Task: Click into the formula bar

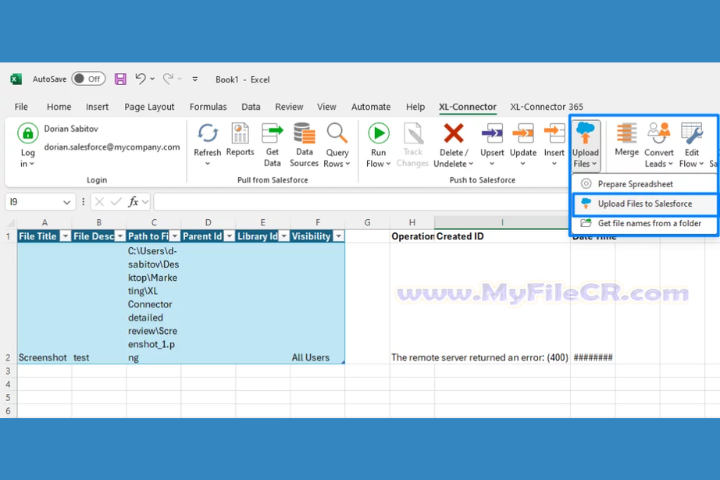Action: click(360, 202)
